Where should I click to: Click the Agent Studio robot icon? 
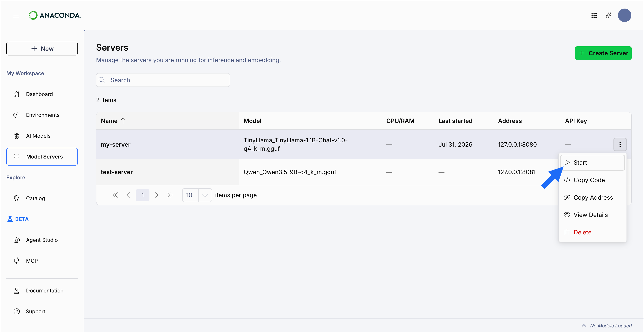[x=17, y=240]
